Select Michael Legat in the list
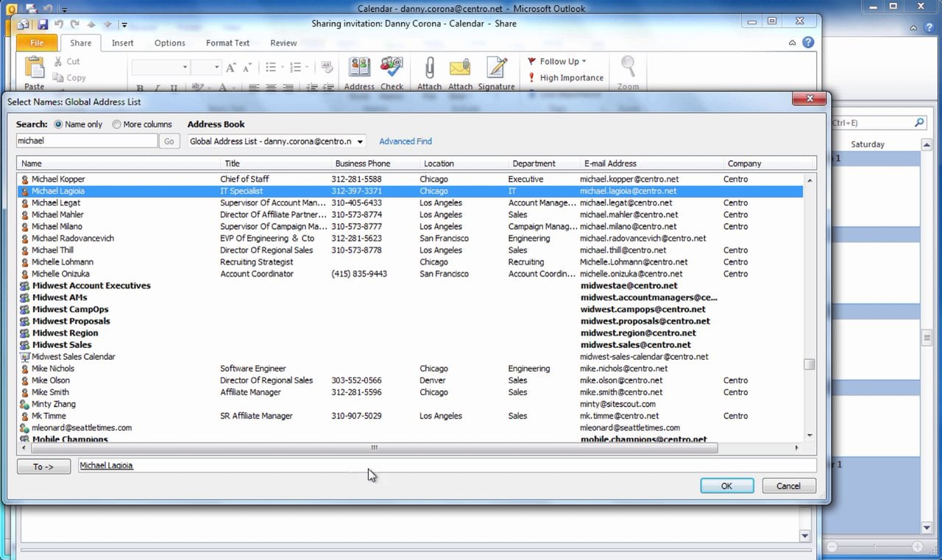The height and width of the screenshot is (560, 942). tap(410, 203)
